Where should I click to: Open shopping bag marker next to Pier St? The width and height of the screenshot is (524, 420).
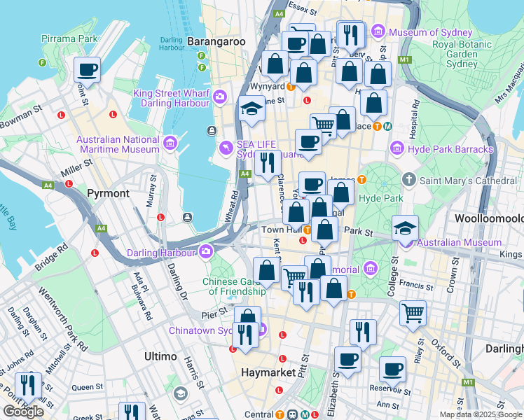pos(247,315)
